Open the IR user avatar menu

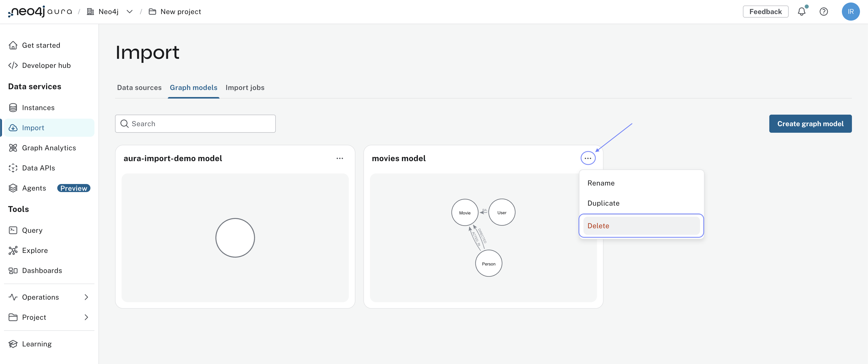850,12
